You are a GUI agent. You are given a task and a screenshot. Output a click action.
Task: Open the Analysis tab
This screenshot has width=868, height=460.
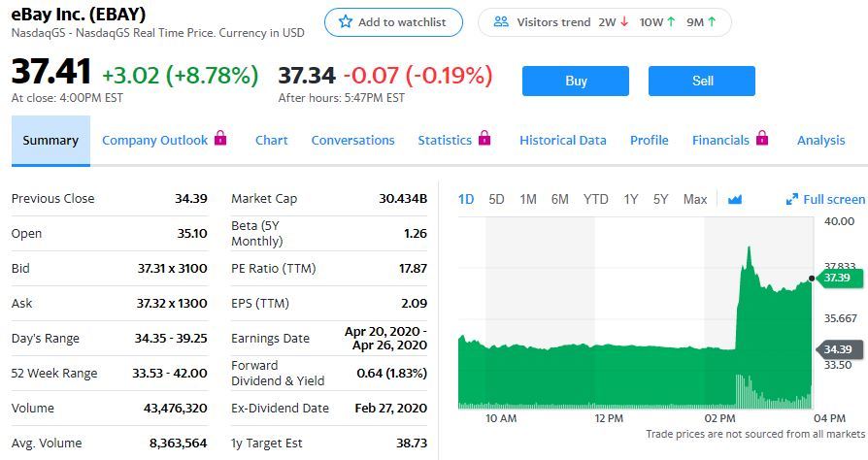[x=821, y=141]
